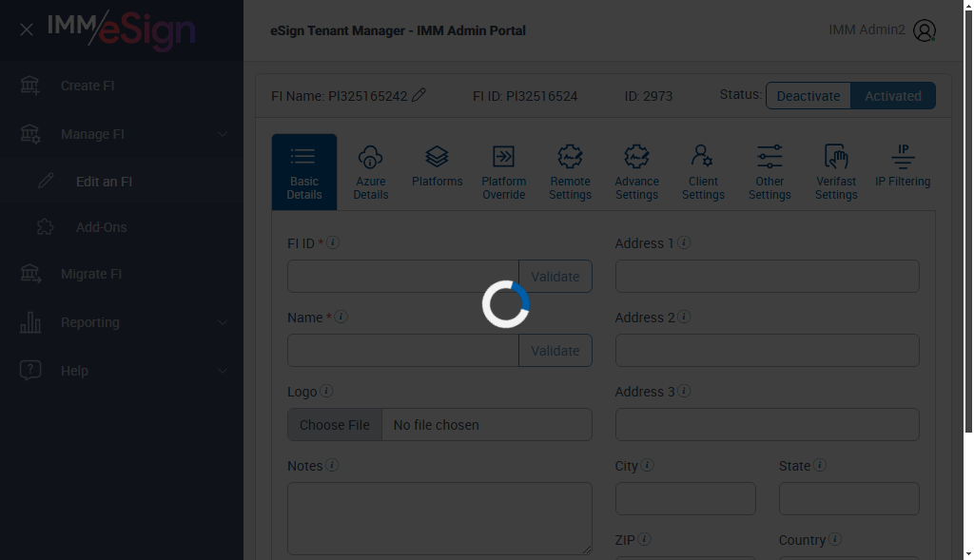974x560 pixels.
Task: Expand the Reporting chevron
Action: [x=223, y=322]
